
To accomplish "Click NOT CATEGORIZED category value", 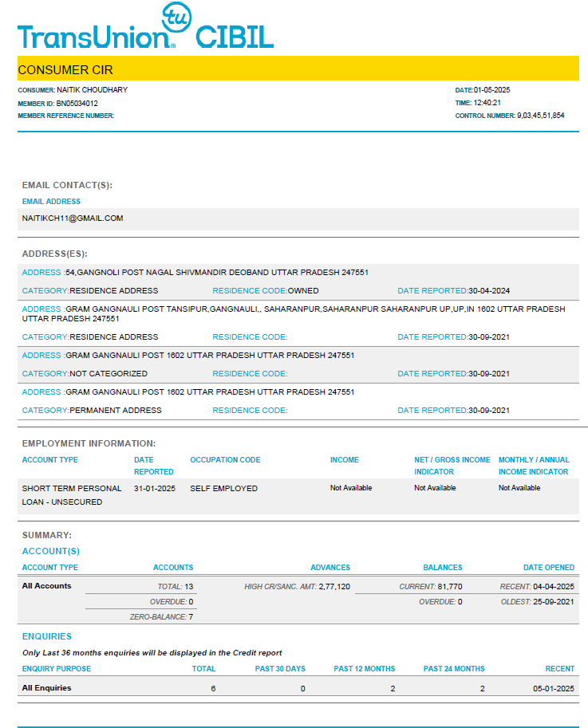I will pos(109,374).
